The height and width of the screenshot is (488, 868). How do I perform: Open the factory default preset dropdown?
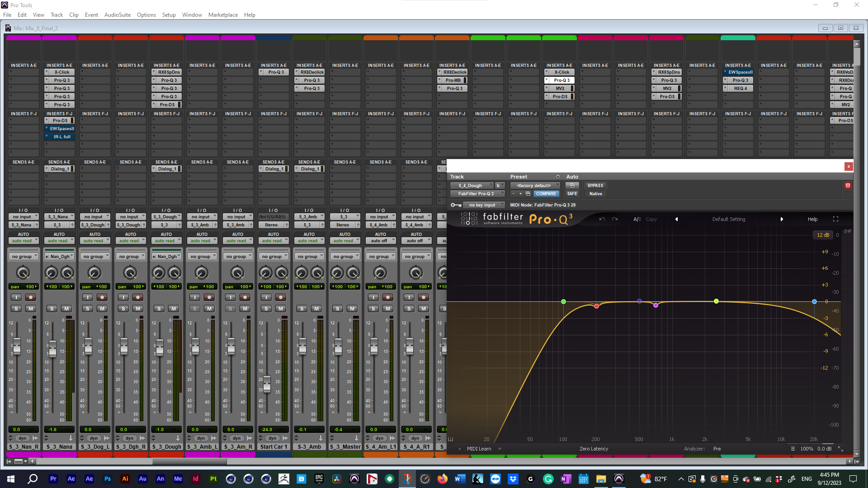pyautogui.click(x=535, y=186)
